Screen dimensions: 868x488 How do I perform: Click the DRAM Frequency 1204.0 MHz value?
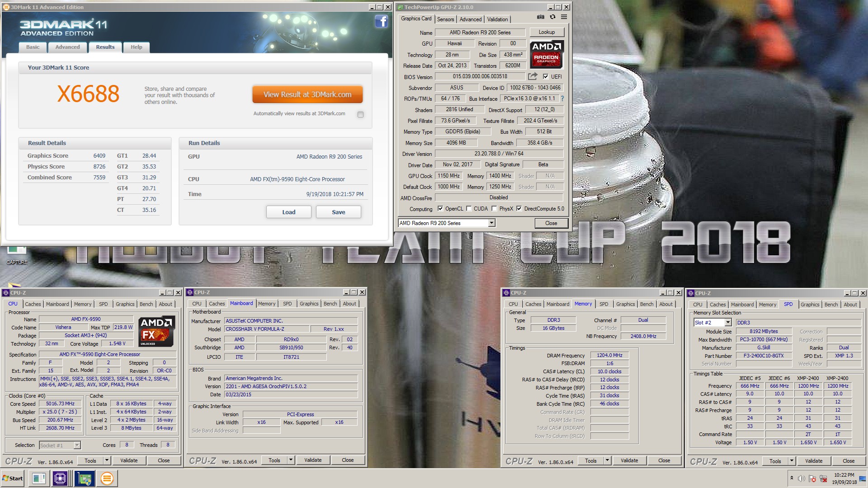click(609, 355)
